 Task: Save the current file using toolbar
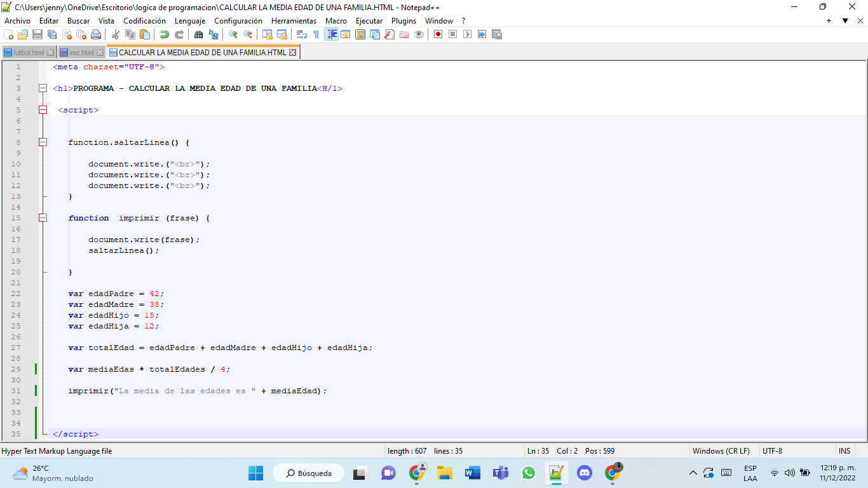pyautogui.click(x=37, y=34)
